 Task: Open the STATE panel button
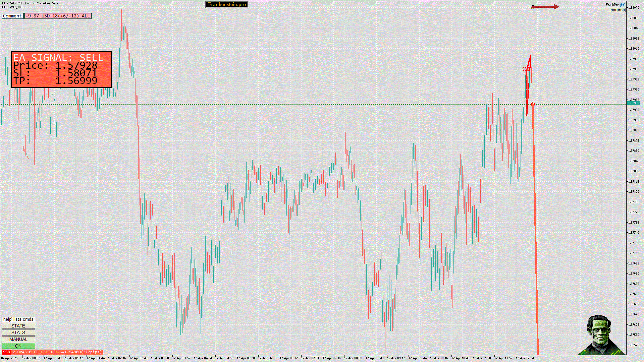pos(18,326)
